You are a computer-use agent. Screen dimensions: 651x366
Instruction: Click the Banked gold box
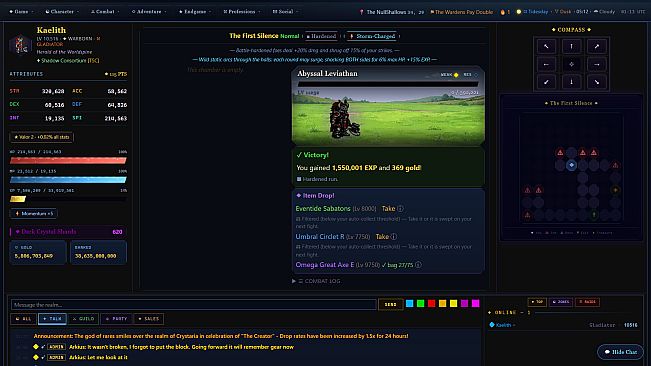point(98,252)
